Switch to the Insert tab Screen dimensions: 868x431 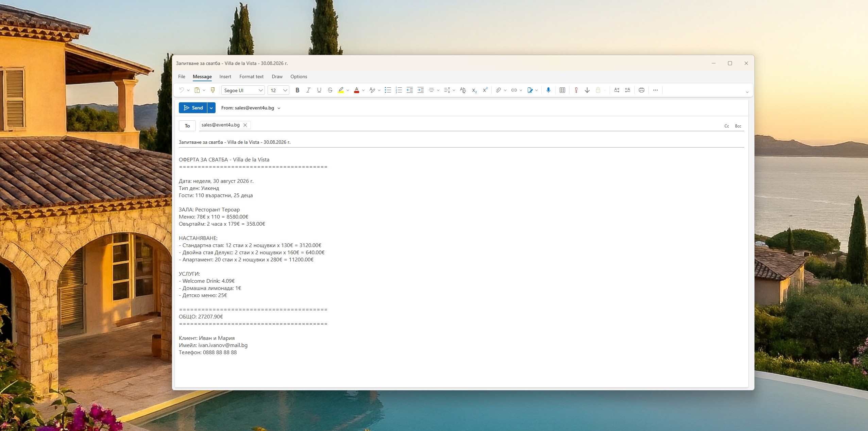pos(225,76)
